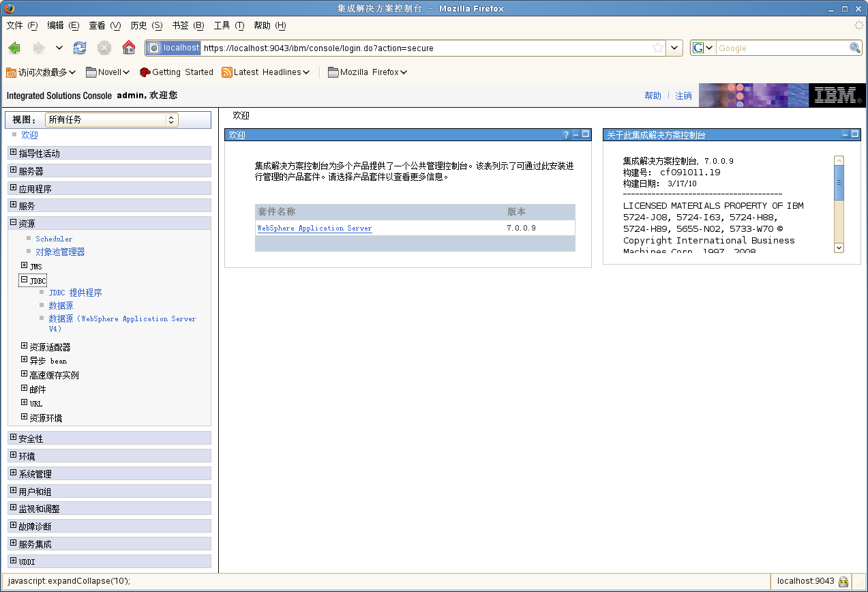868x592 pixels.
Task: Open the 对象池管理器 link
Action: 60,252
